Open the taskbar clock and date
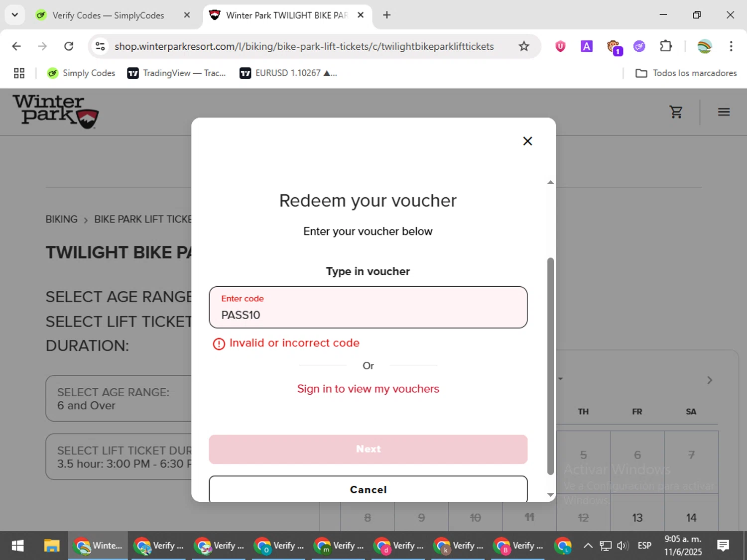The image size is (747, 560). point(683,546)
